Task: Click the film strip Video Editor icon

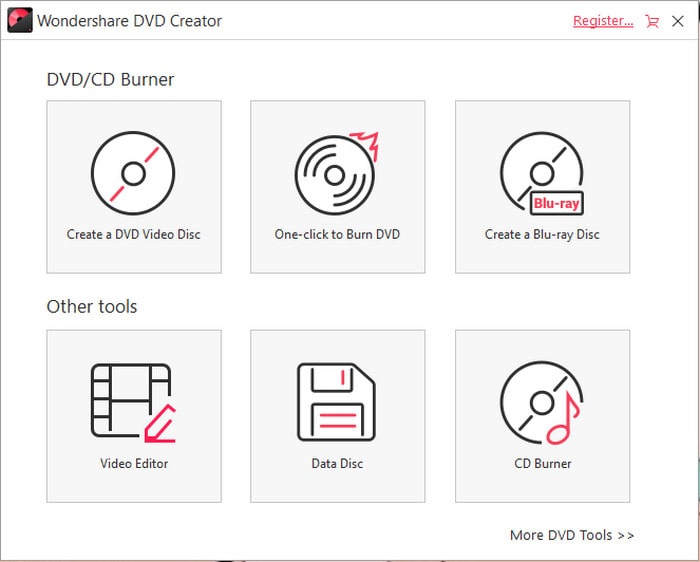Action: [x=133, y=401]
